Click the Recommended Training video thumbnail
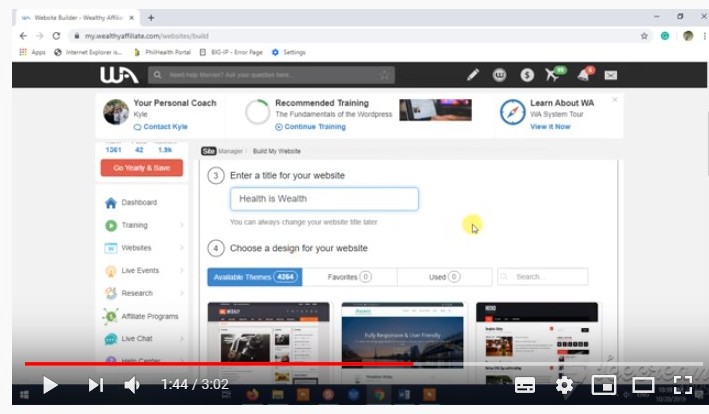Viewport: 709px width, 414px height. [435, 110]
